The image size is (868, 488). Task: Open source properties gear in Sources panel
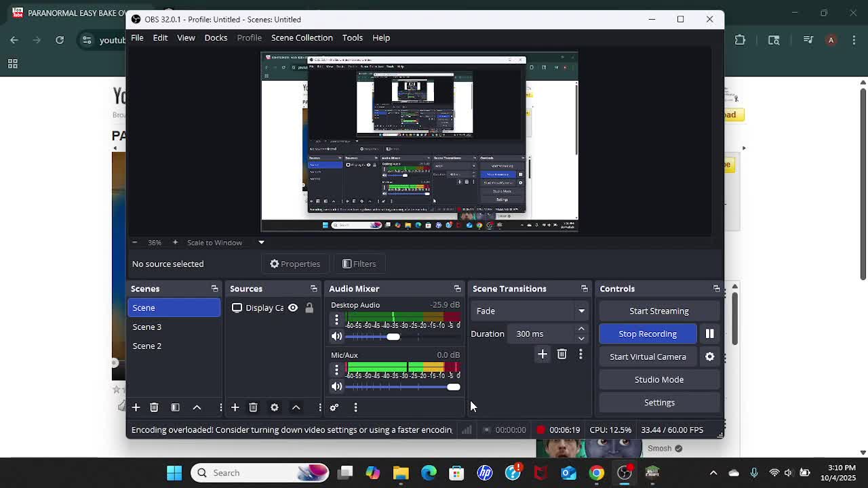[x=275, y=407]
